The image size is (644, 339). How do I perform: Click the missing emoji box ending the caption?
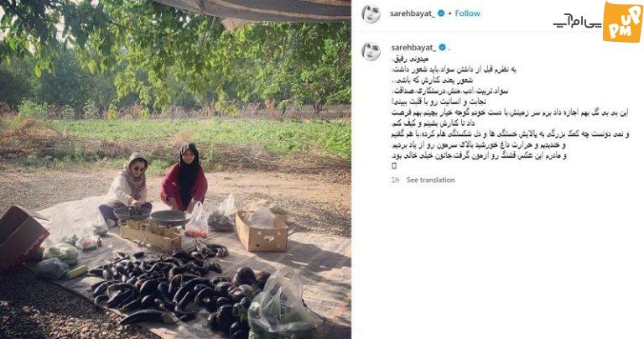pyautogui.click(x=394, y=166)
